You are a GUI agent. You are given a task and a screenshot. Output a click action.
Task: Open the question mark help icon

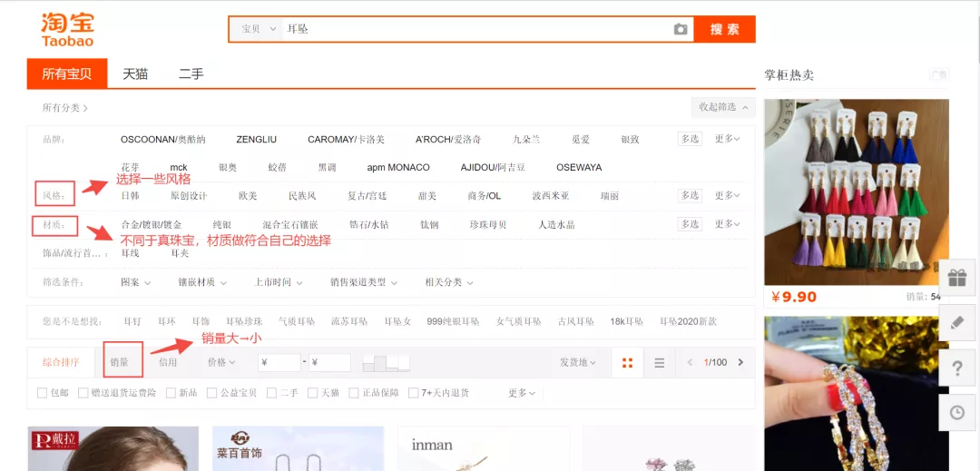957,368
